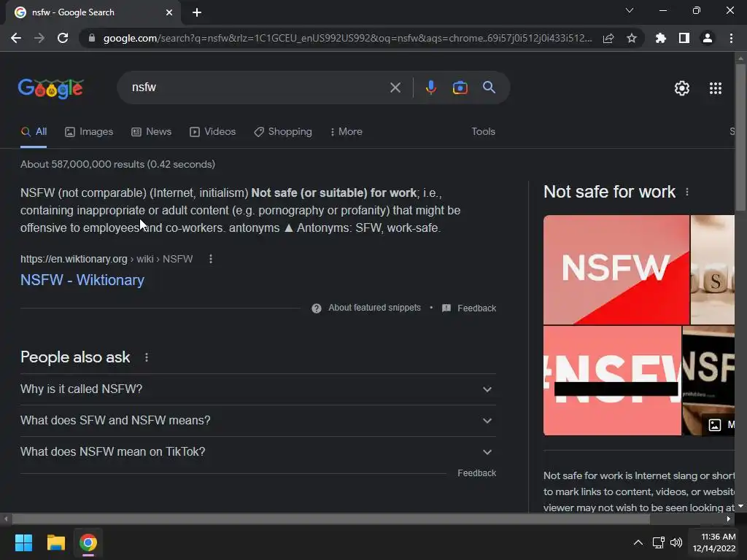Click Feedback under People also ask
Screen dimensions: 747x560
point(476,472)
